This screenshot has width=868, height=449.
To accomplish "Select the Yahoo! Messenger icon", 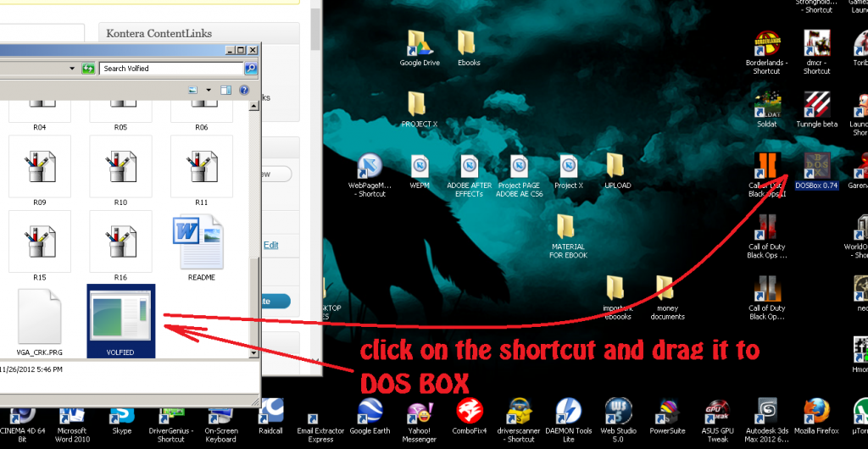I will (x=420, y=421).
